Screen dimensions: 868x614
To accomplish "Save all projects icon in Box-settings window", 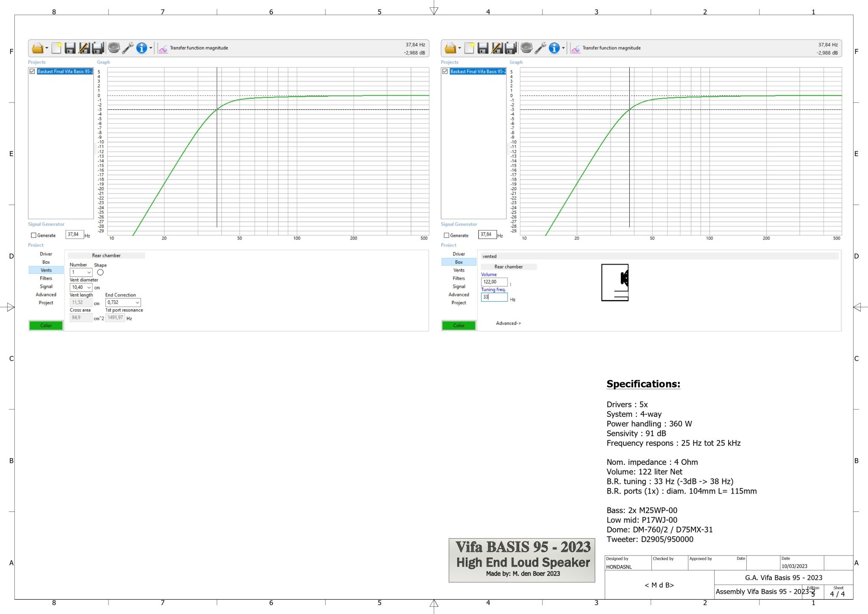I will tap(511, 48).
